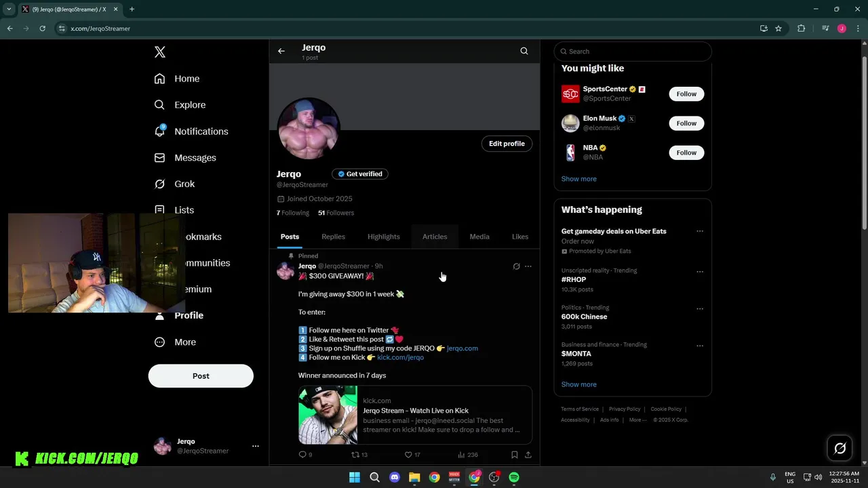
Task: Open More options in the sidebar
Action: [x=175, y=342]
